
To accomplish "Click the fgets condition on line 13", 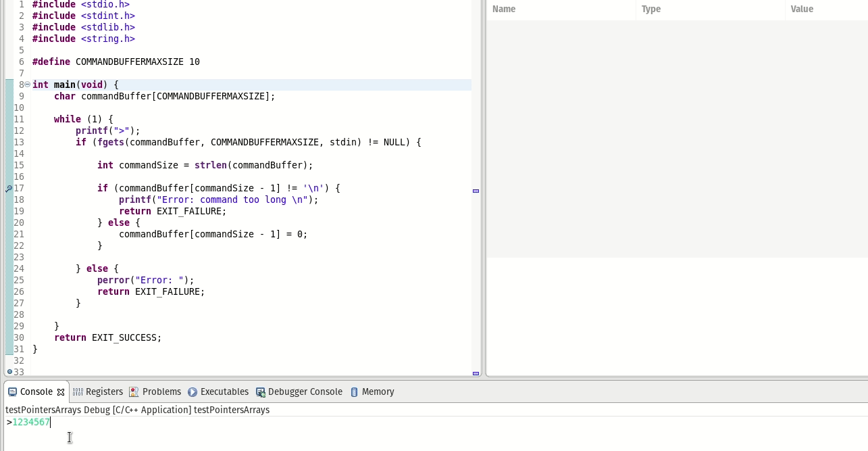I will coord(249,142).
